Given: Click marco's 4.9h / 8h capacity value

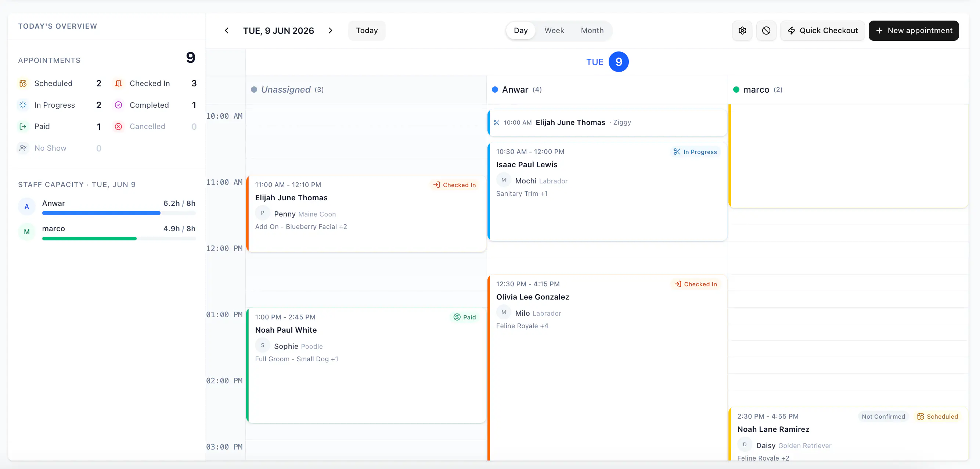Looking at the screenshot, I should click(179, 229).
